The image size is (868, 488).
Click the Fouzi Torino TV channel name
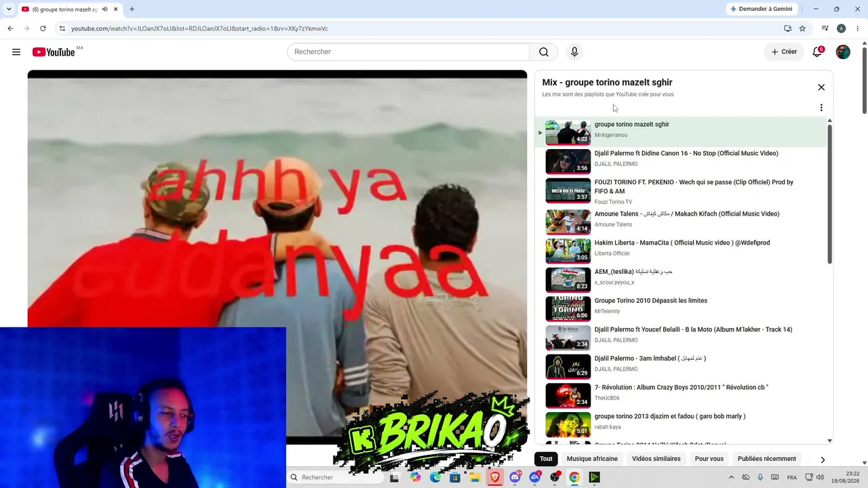point(613,202)
